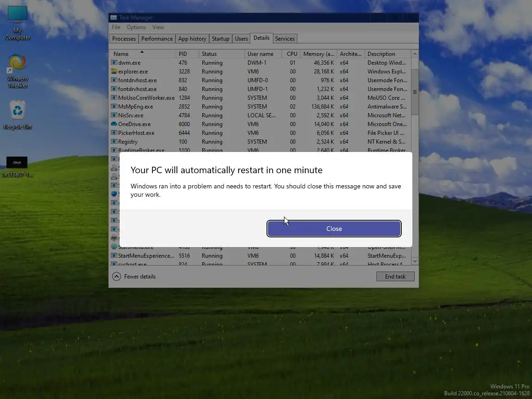Click PID value 5516
This screenshot has width=532, height=399.
tap(184, 256)
